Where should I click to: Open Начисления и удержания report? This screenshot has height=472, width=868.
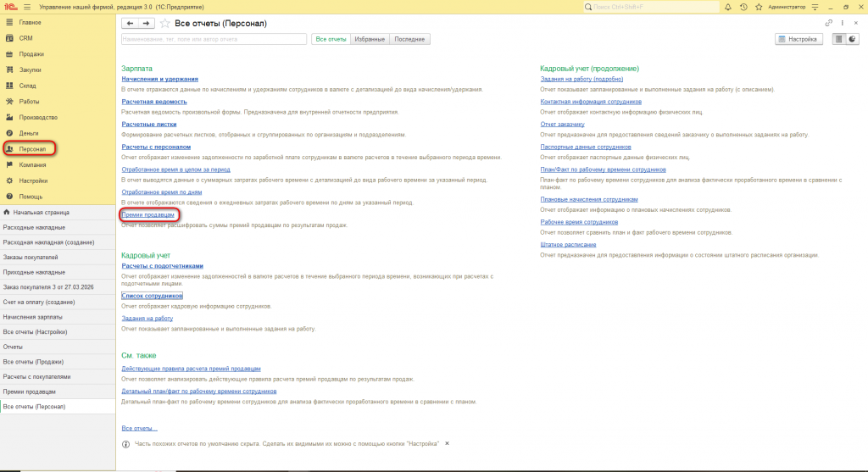(x=159, y=79)
